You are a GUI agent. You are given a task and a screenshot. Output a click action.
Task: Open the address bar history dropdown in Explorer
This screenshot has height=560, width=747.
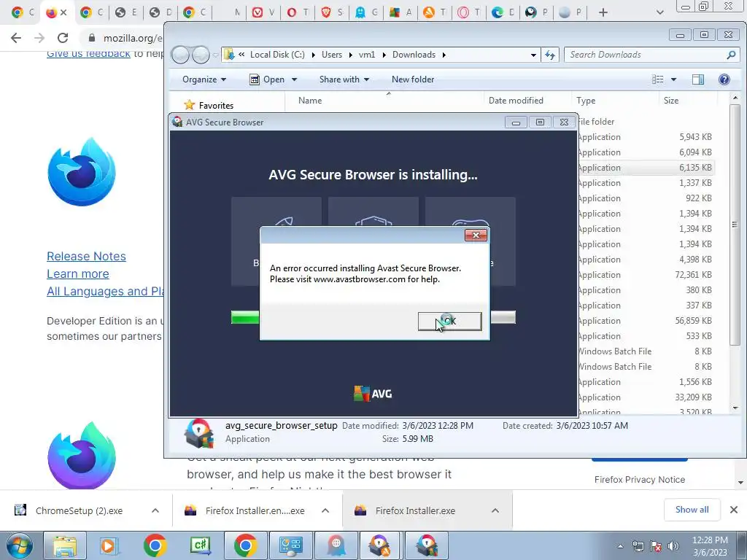[x=533, y=55]
